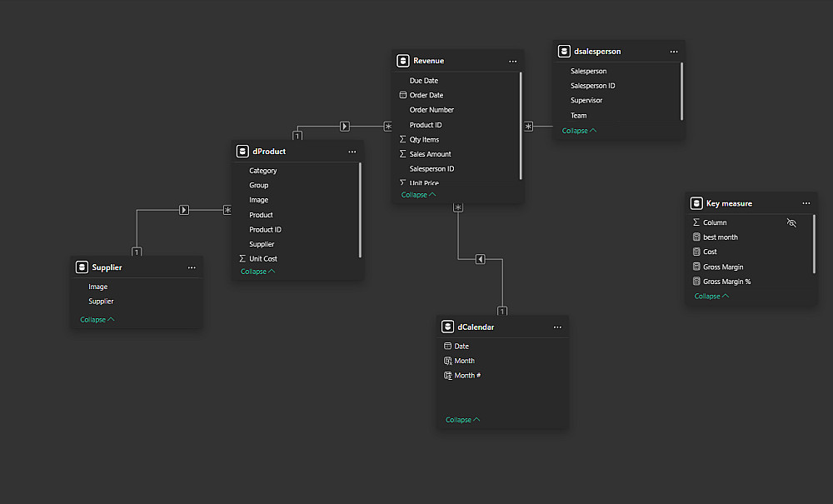Collapse the Revenue table card
833x504 pixels.
418,195
